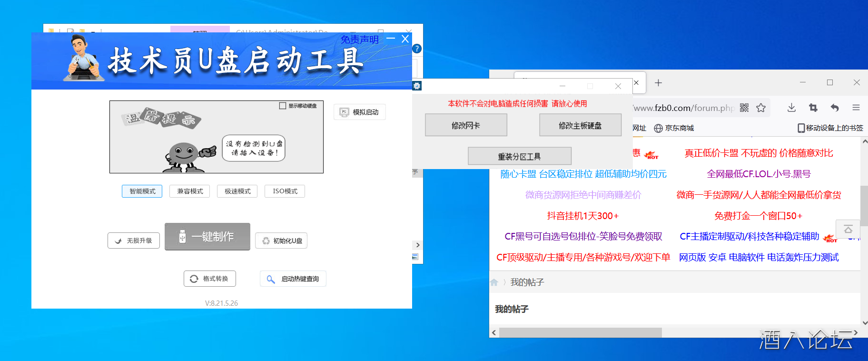Close the U盘启动工具 window
Screen dimensions: 868x361
tap(405, 39)
